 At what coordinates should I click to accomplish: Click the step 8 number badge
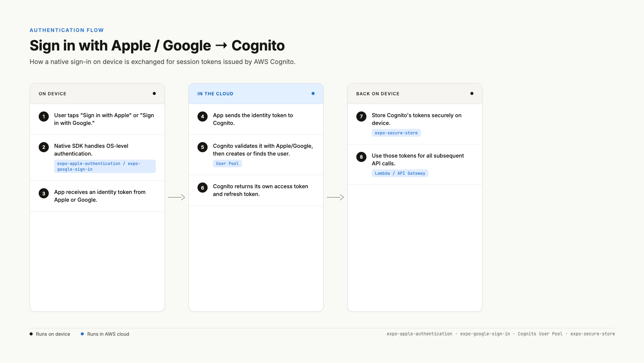(361, 157)
